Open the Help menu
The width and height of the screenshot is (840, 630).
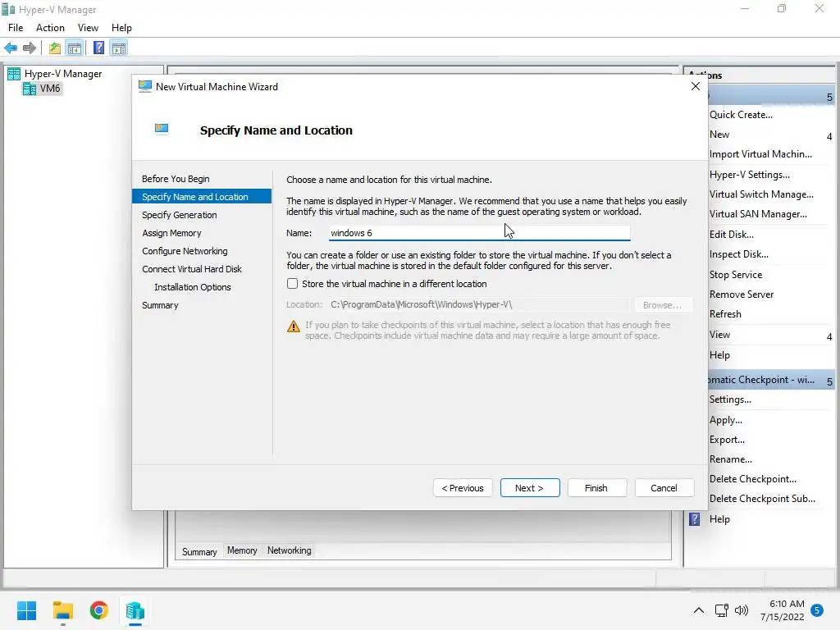[x=121, y=28]
